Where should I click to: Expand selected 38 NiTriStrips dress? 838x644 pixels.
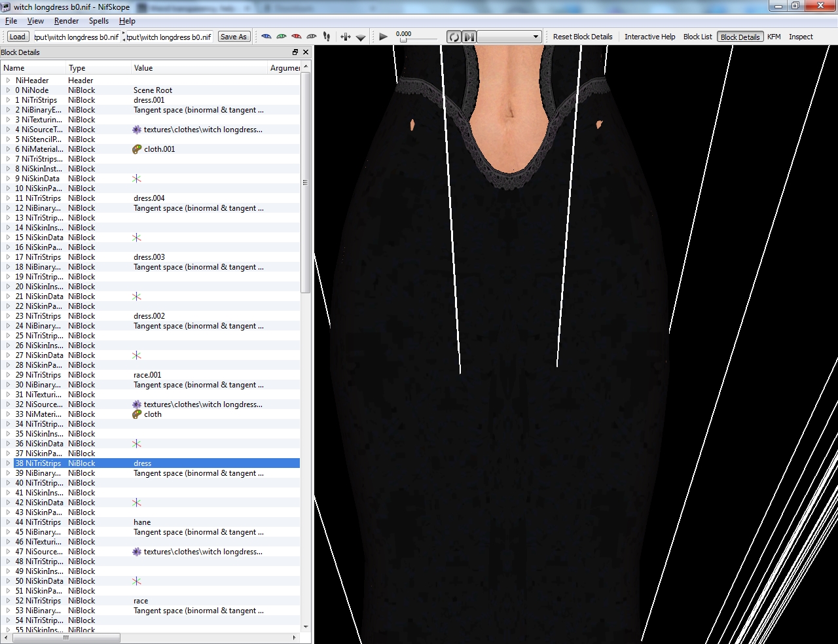click(8, 463)
